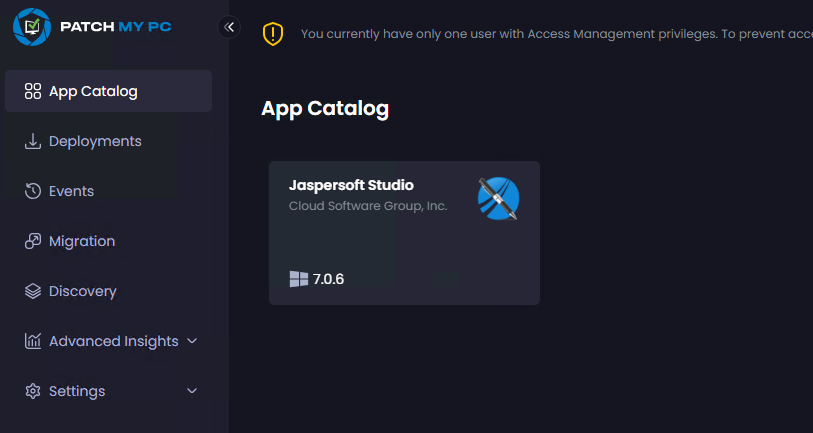The height and width of the screenshot is (433, 813).
Task: Click the App Catalog grid icon
Action: click(33, 91)
